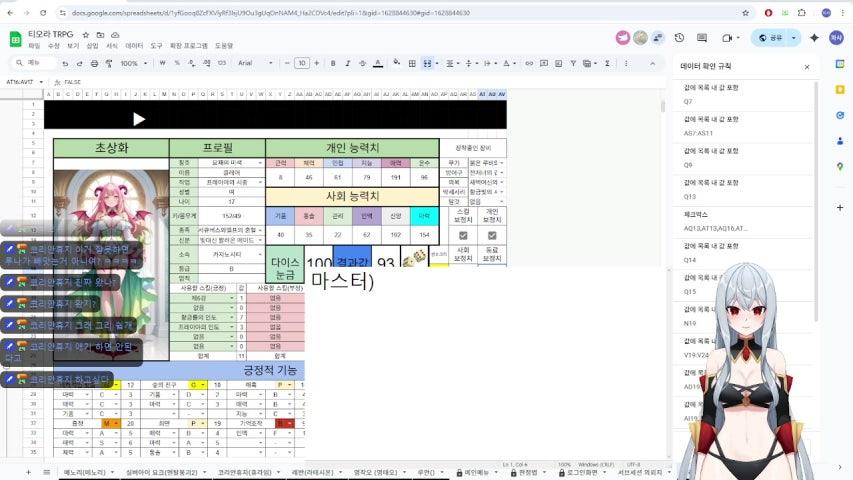Close the 데이터 확인 규칙 panel
853x480 pixels.
(x=807, y=67)
